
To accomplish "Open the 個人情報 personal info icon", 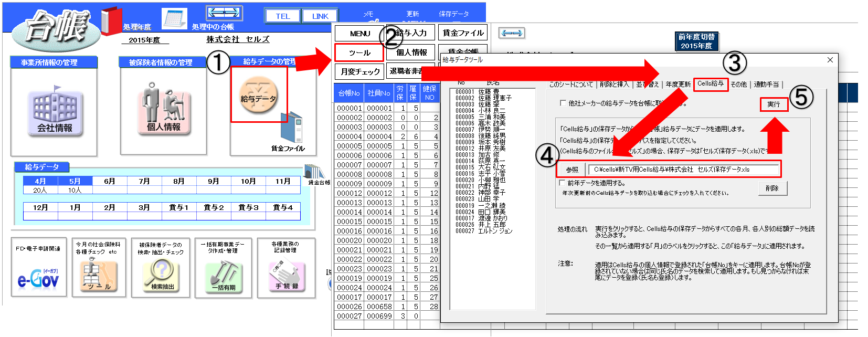I will tap(164, 109).
